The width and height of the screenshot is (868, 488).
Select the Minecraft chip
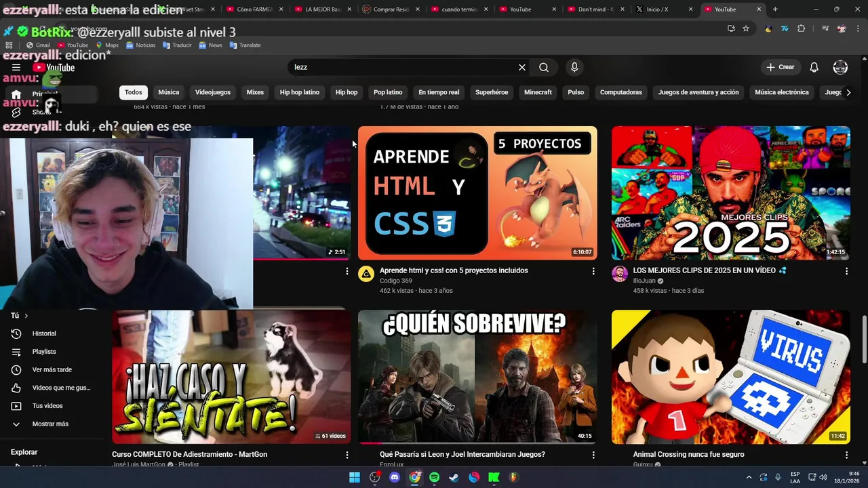pyautogui.click(x=538, y=92)
